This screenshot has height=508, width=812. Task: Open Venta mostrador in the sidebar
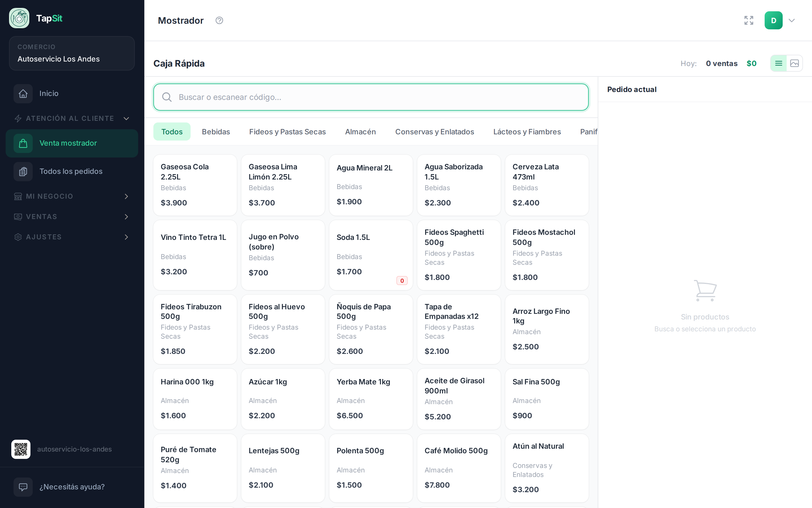pyautogui.click(x=72, y=143)
